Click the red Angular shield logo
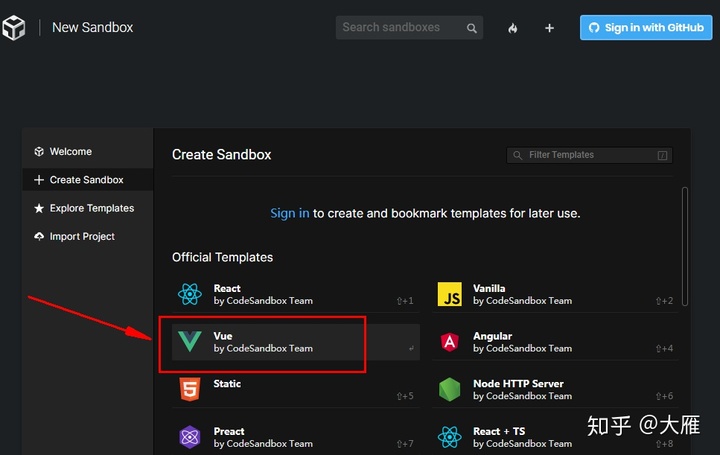Viewport: 720px width, 455px height. tap(450, 342)
